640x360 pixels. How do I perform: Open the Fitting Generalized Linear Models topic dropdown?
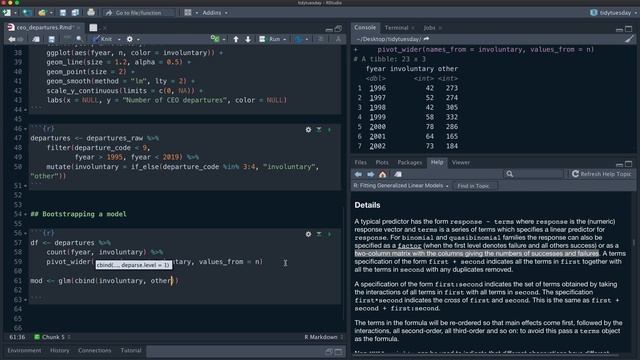pos(401,186)
